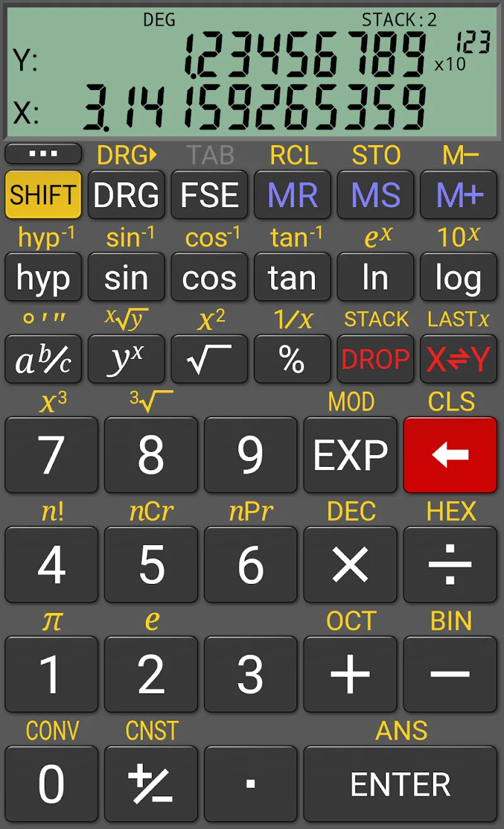Toggle angle mode with DRG key

pos(126,195)
